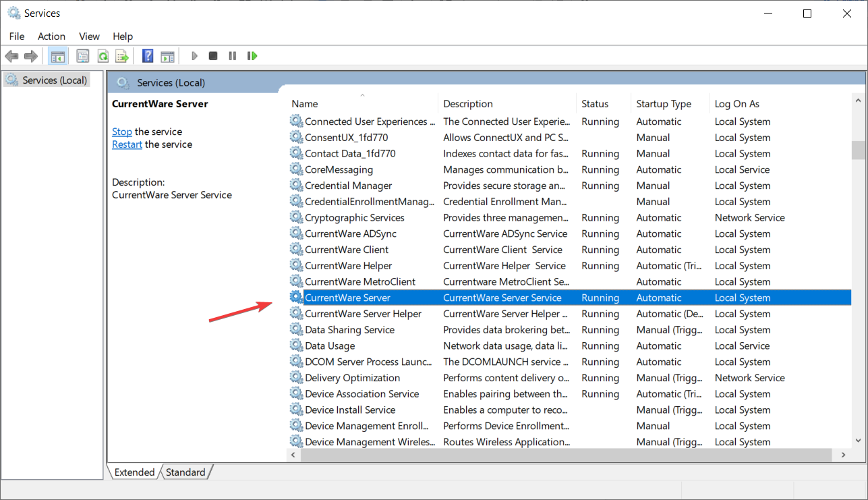Click the gear icon beside CoreMessaging
Image resolution: width=868 pixels, height=500 pixels.
click(x=296, y=169)
